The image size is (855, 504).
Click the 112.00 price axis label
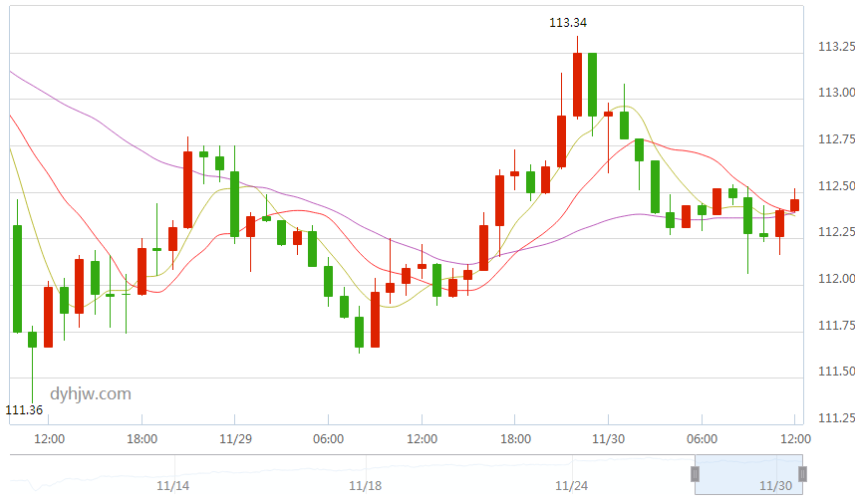[836, 279]
